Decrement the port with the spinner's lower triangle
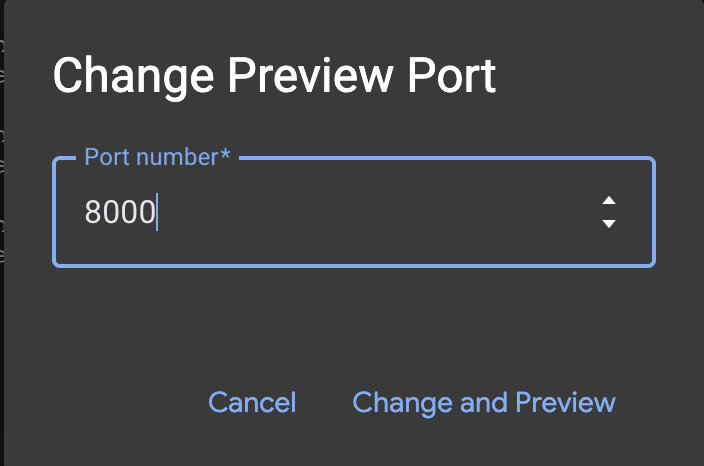Screen dimensions: 704x466 (608, 223)
